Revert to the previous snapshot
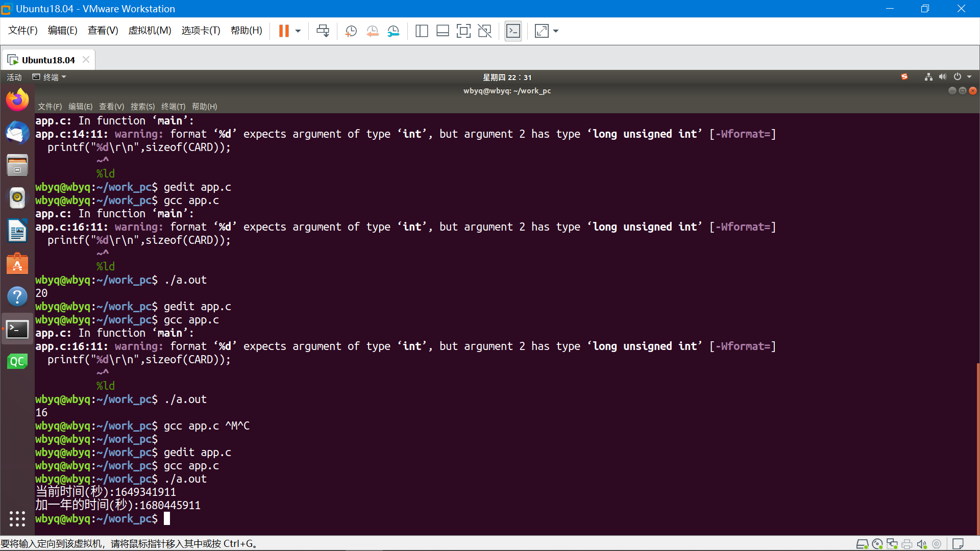The width and height of the screenshot is (980, 551). (x=372, y=31)
